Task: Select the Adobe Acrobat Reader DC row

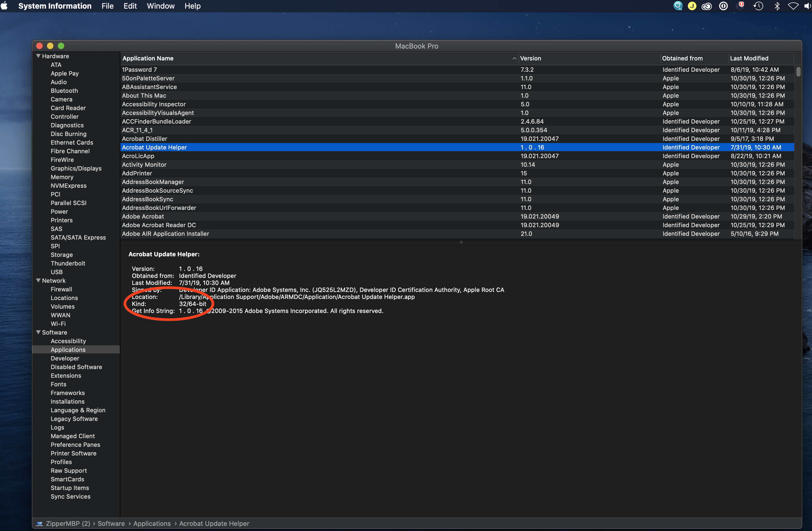Action: tap(159, 225)
